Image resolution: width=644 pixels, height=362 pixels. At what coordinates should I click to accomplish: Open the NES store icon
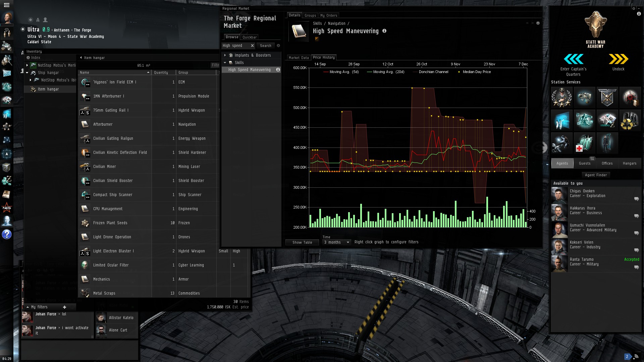pyautogui.click(x=7, y=207)
